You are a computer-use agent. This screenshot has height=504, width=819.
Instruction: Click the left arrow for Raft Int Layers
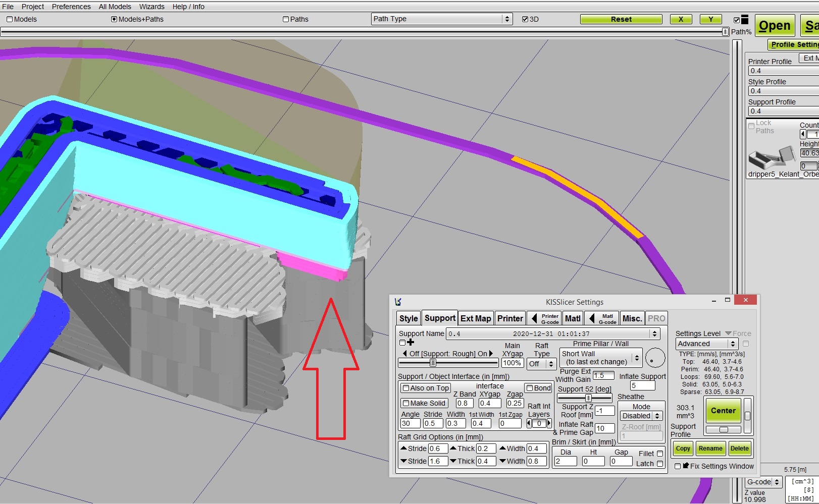(529, 424)
